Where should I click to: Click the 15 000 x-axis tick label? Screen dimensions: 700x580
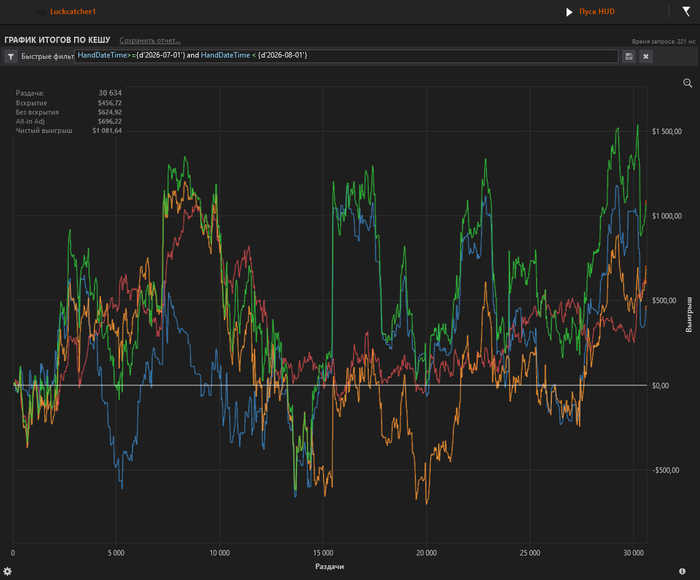pos(323,553)
